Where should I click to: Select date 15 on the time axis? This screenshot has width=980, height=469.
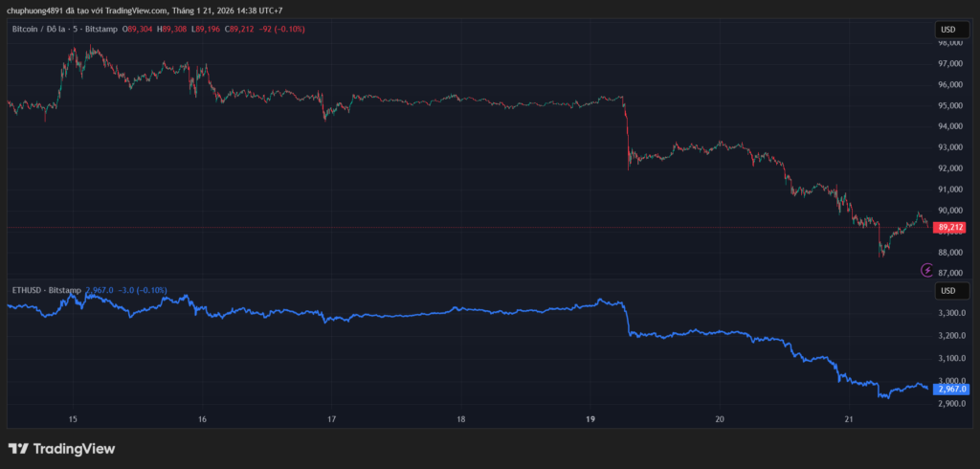click(x=73, y=419)
